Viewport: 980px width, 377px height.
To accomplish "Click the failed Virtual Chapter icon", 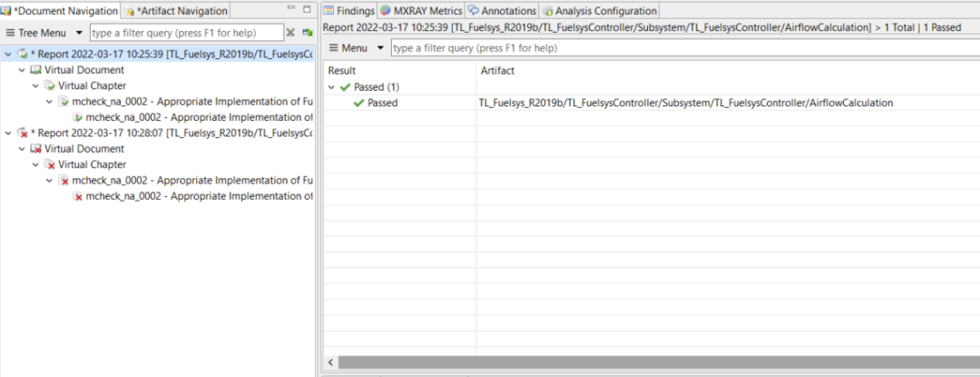I will (x=50, y=164).
